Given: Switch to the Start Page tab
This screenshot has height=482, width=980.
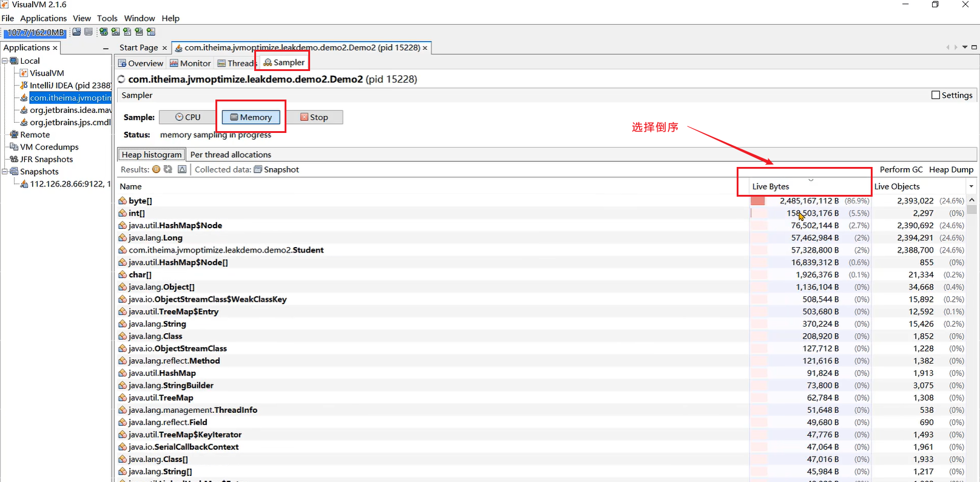Looking at the screenshot, I should click(139, 48).
